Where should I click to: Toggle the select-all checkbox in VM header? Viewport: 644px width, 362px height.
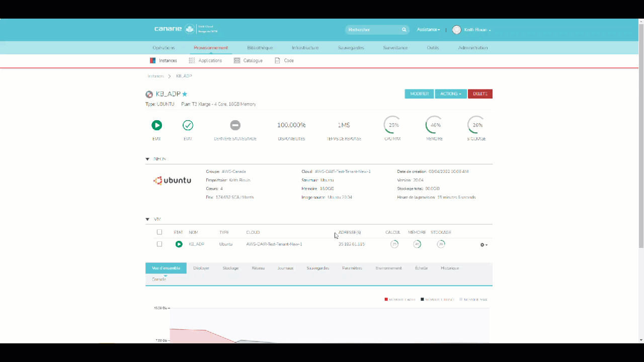159,232
